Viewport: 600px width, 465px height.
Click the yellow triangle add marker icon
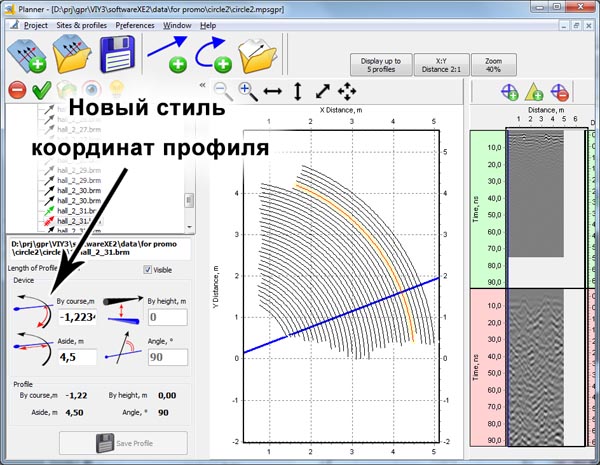(535, 92)
